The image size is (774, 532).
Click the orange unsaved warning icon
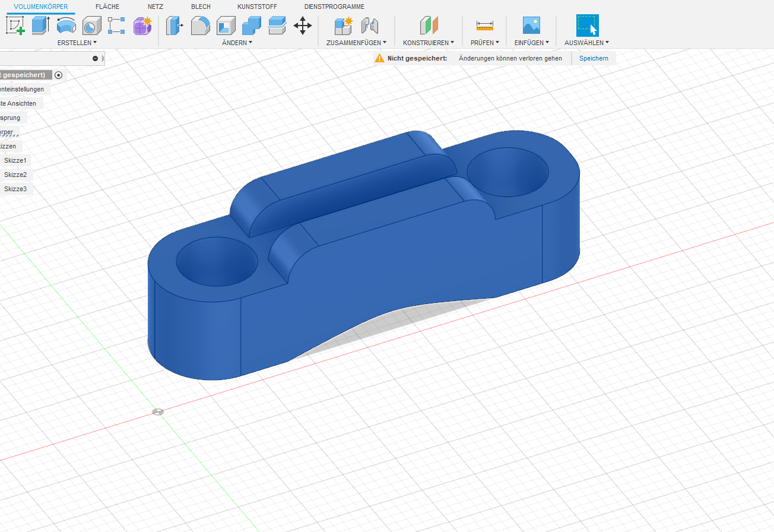click(379, 58)
